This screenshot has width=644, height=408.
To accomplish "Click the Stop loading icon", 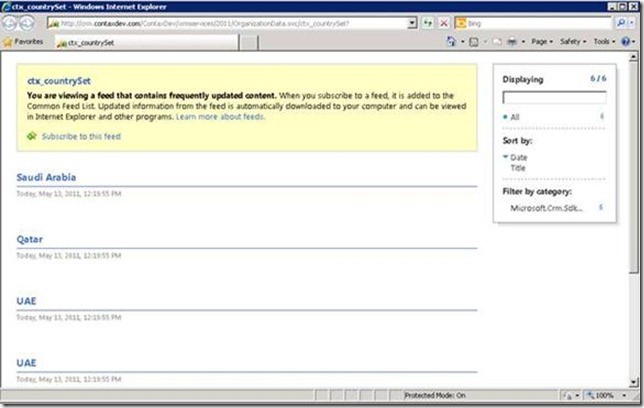I will tap(444, 22).
